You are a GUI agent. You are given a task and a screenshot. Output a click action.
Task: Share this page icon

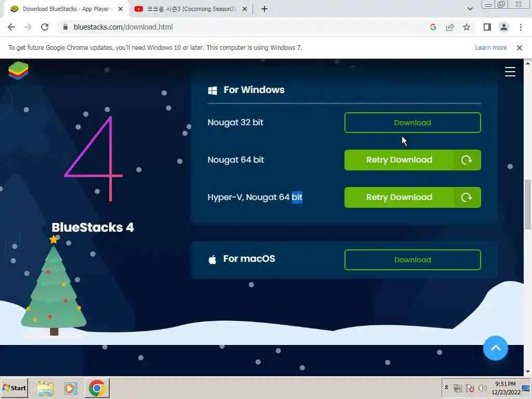(x=450, y=27)
